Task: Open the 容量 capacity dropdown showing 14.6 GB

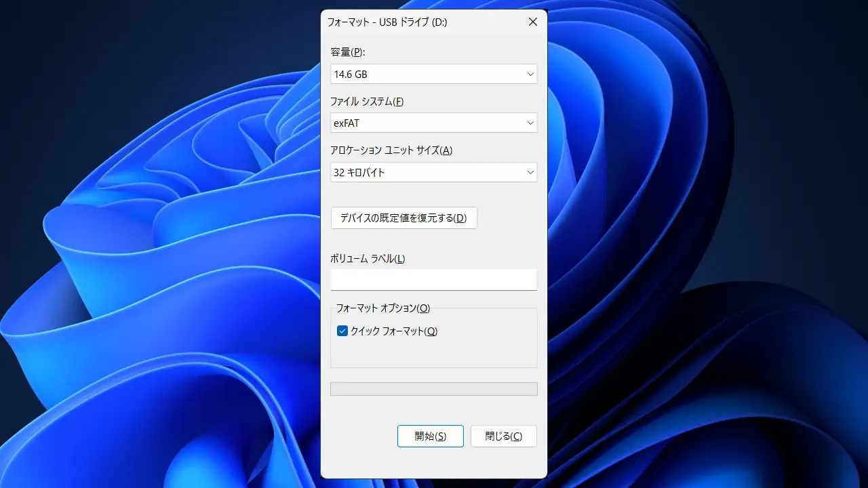Action: 433,74
